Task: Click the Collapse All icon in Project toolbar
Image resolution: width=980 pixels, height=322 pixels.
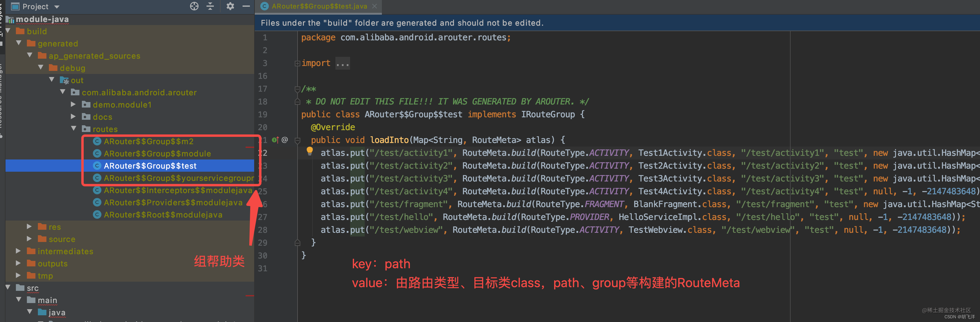Action: 210,6
